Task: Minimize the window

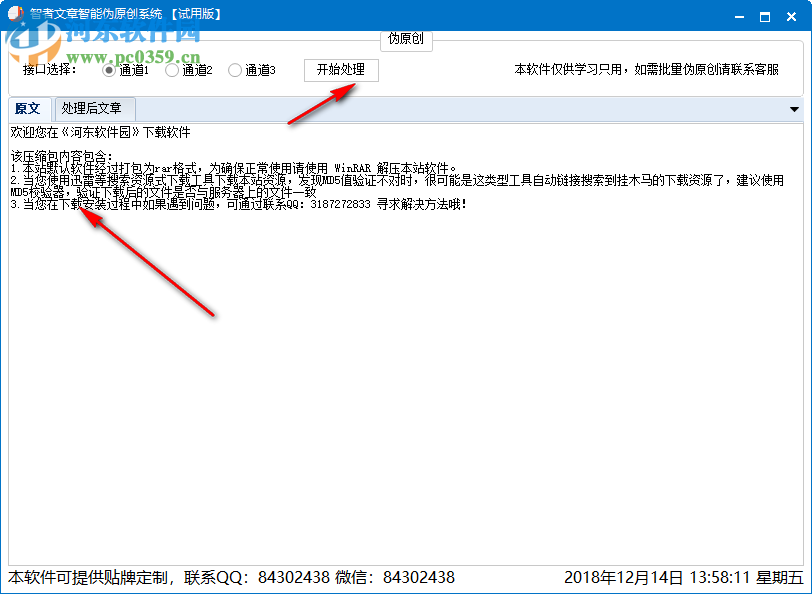Action: point(740,17)
